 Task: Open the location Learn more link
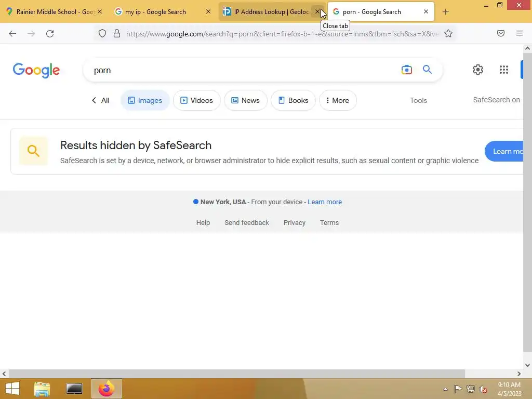(x=325, y=202)
